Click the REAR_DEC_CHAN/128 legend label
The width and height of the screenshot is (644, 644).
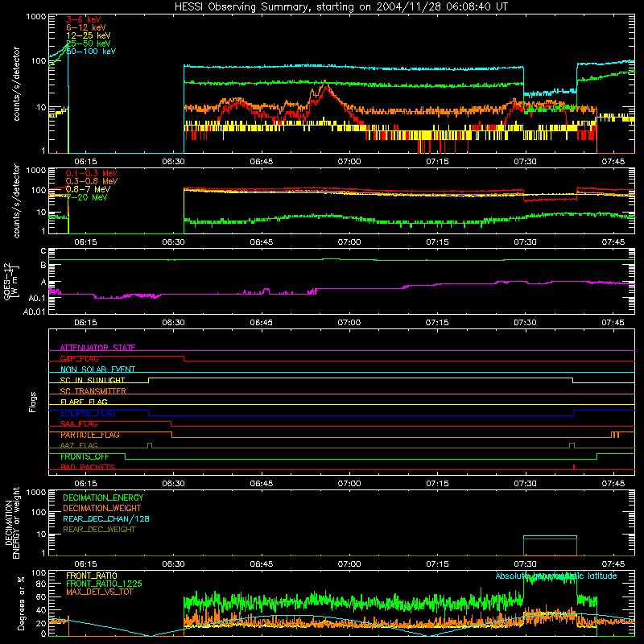tap(106, 518)
